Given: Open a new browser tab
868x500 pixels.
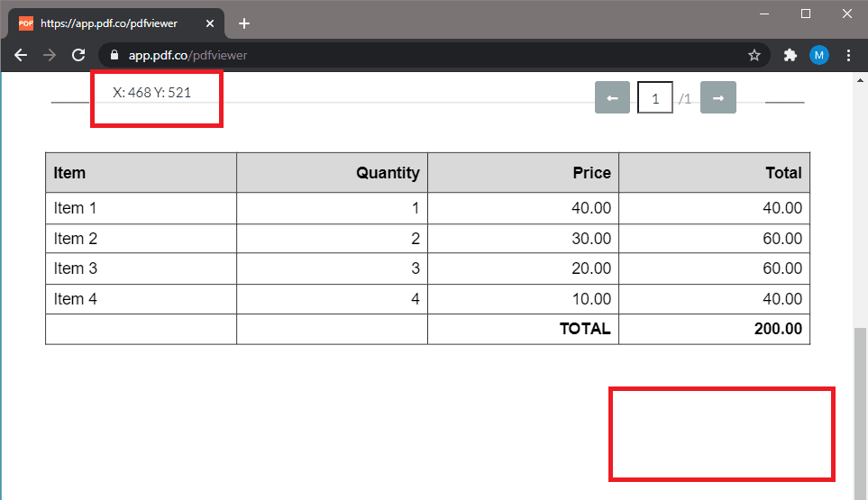Looking at the screenshot, I should point(244,23).
